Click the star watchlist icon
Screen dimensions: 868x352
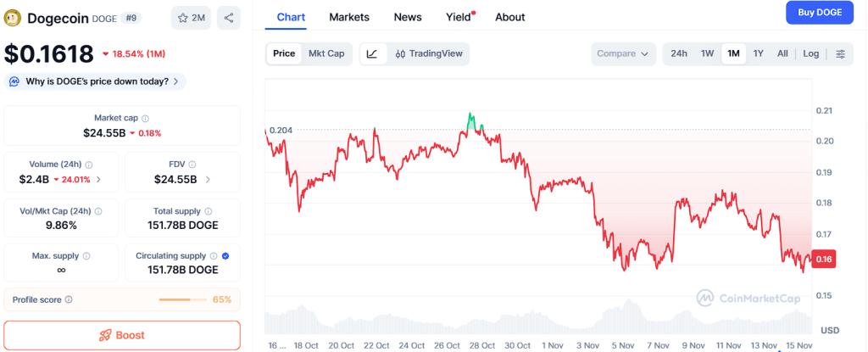click(x=183, y=18)
